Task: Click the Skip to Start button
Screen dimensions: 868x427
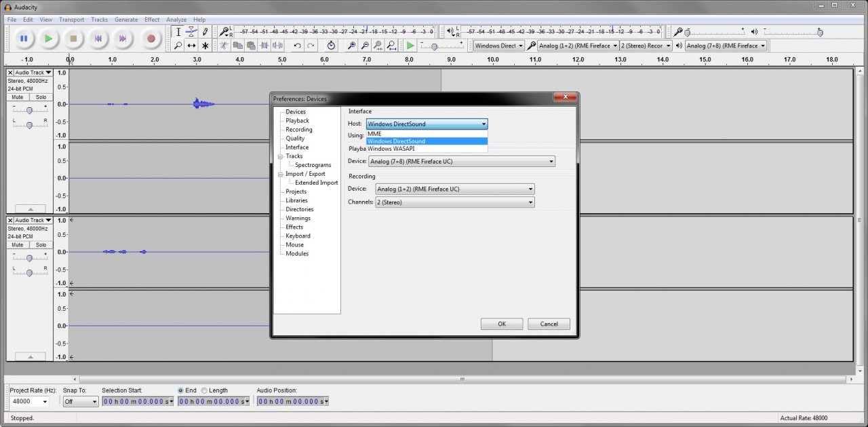Action: pyautogui.click(x=98, y=39)
